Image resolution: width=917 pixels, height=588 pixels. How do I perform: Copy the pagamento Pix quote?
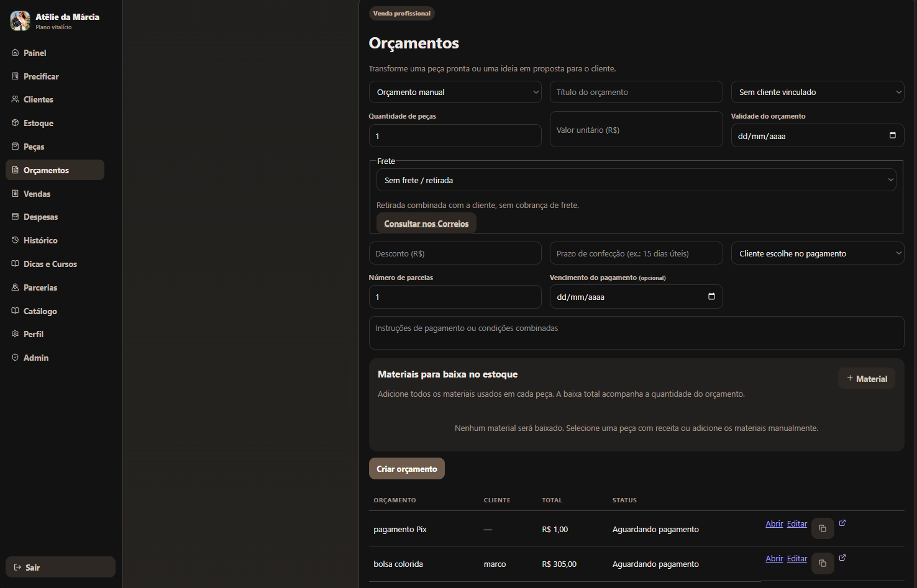coord(823,528)
